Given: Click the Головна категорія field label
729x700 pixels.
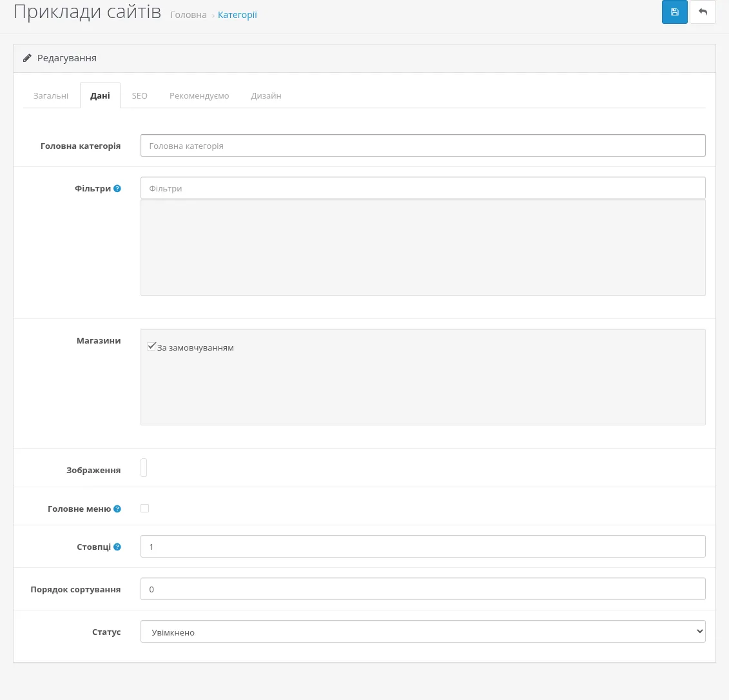Looking at the screenshot, I should pyautogui.click(x=81, y=146).
